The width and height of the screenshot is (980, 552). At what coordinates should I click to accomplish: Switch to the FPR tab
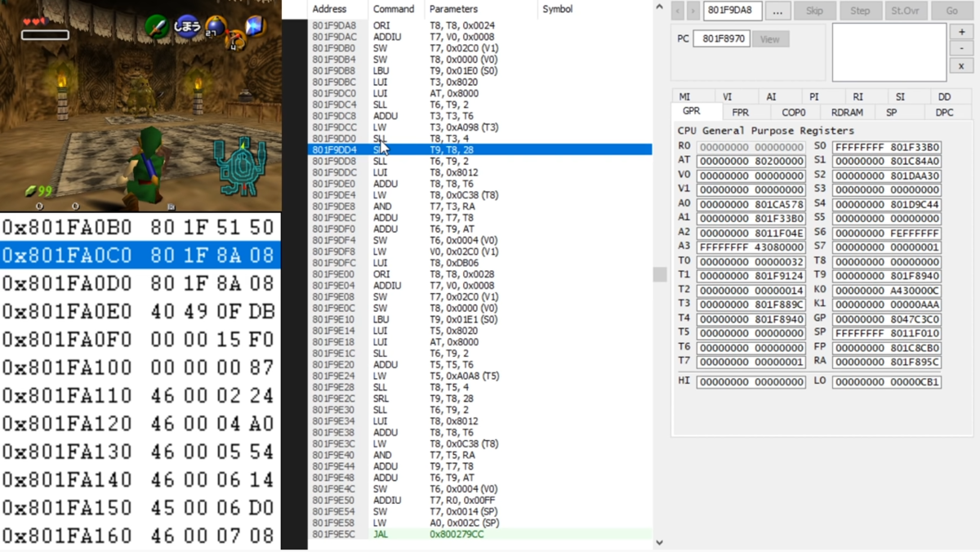[740, 113]
